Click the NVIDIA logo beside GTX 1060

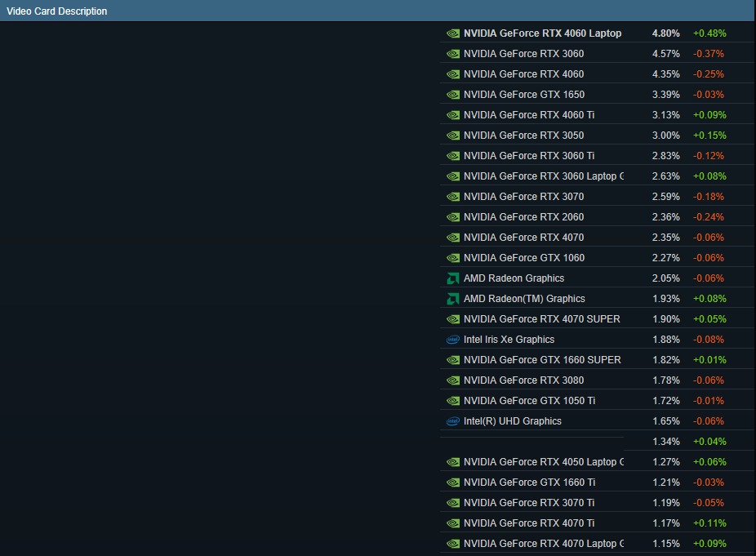pyautogui.click(x=453, y=258)
